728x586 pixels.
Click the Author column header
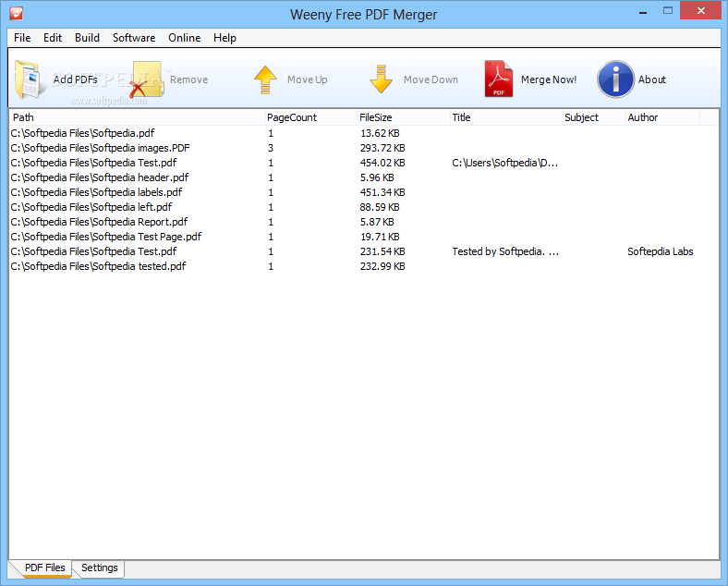[x=662, y=117]
